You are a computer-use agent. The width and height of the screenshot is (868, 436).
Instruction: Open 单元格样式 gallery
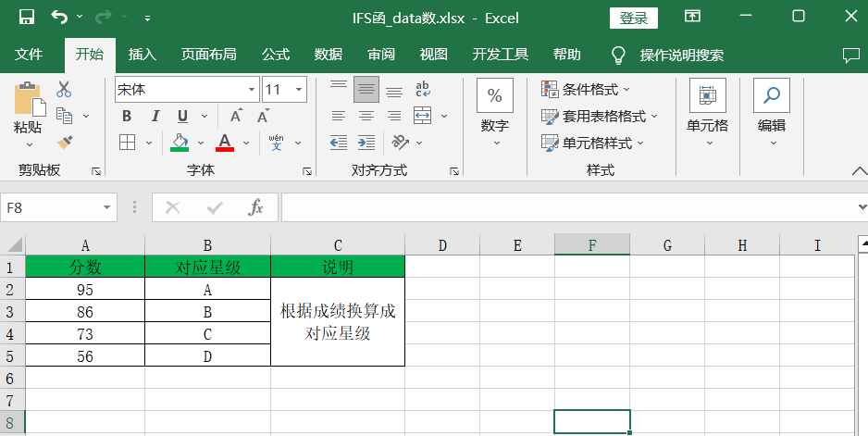click(x=593, y=143)
